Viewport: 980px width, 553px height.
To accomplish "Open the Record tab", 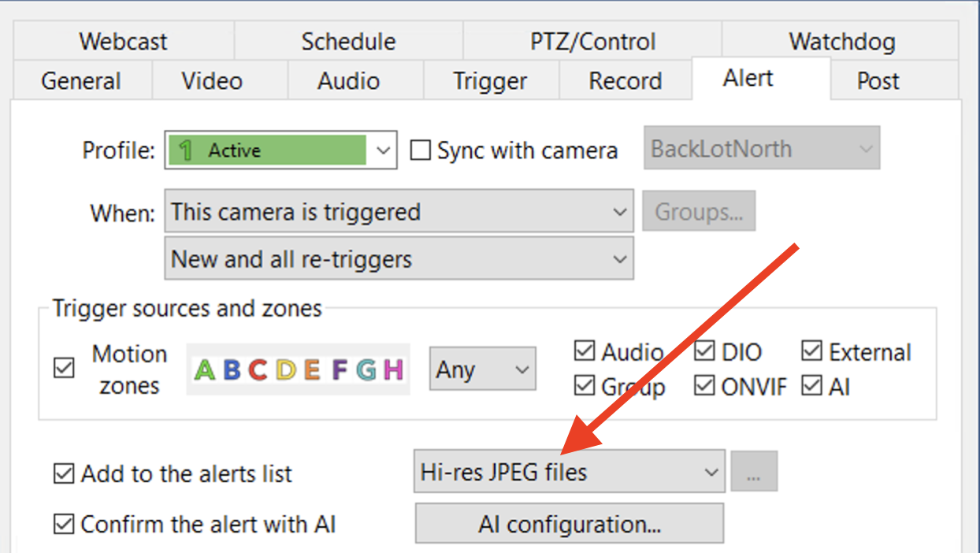I will (625, 81).
